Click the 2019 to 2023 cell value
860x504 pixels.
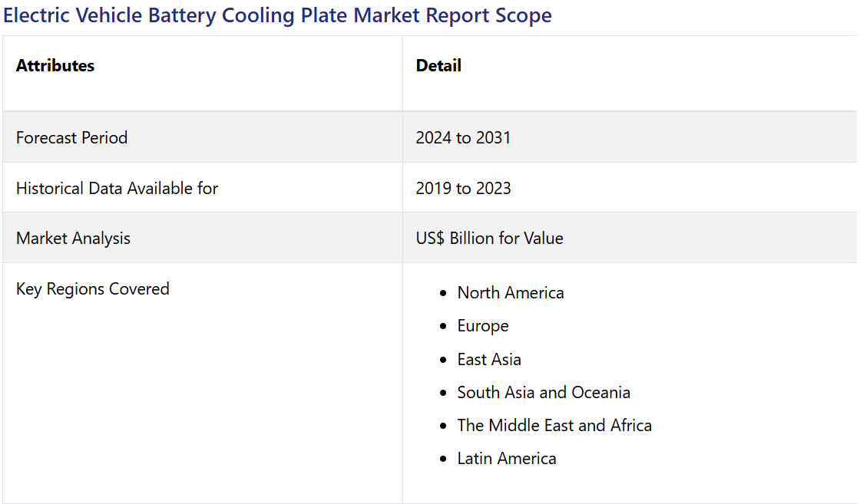click(x=463, y=189)
